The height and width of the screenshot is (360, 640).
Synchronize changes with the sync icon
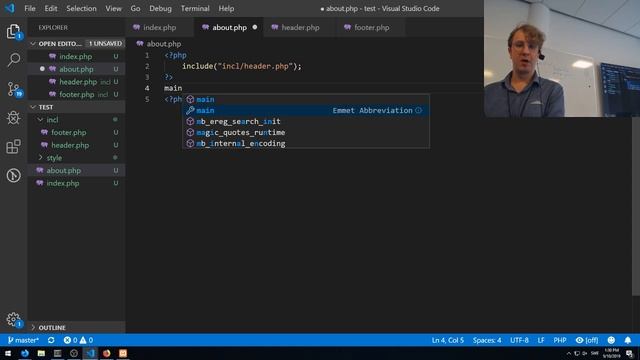point(51,340)
